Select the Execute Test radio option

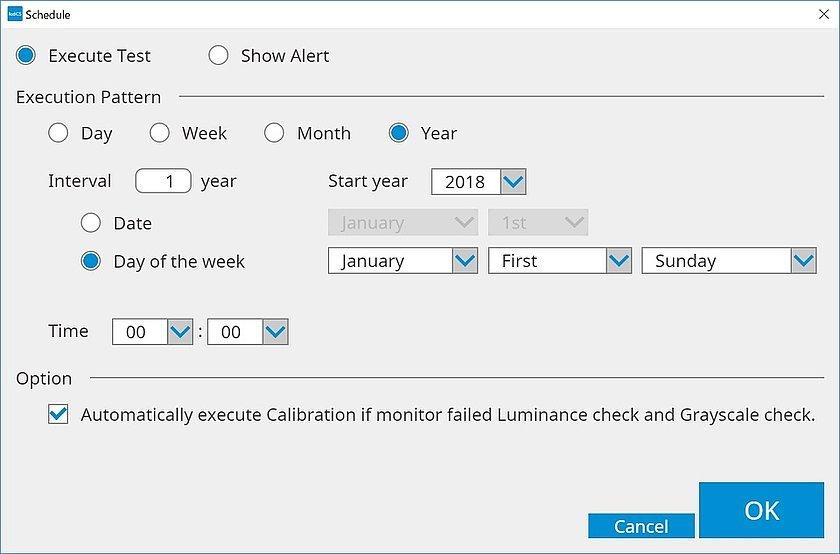[x=26, y=56]
